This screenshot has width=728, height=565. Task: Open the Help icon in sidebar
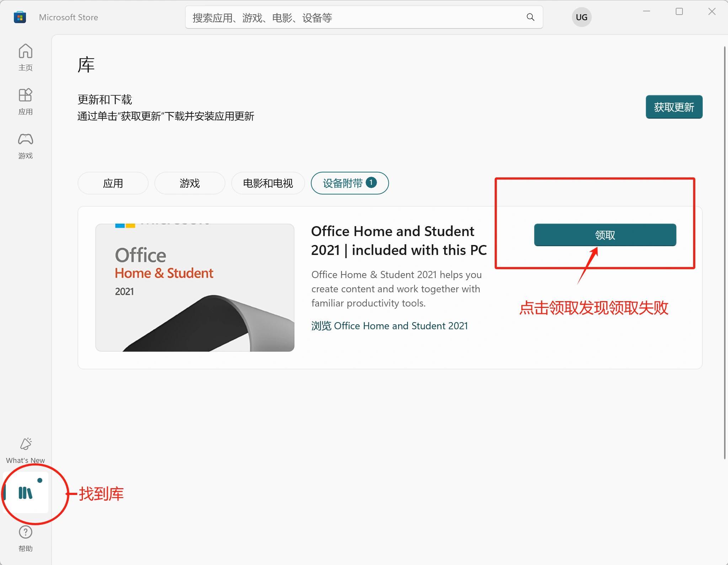[25, 539]
